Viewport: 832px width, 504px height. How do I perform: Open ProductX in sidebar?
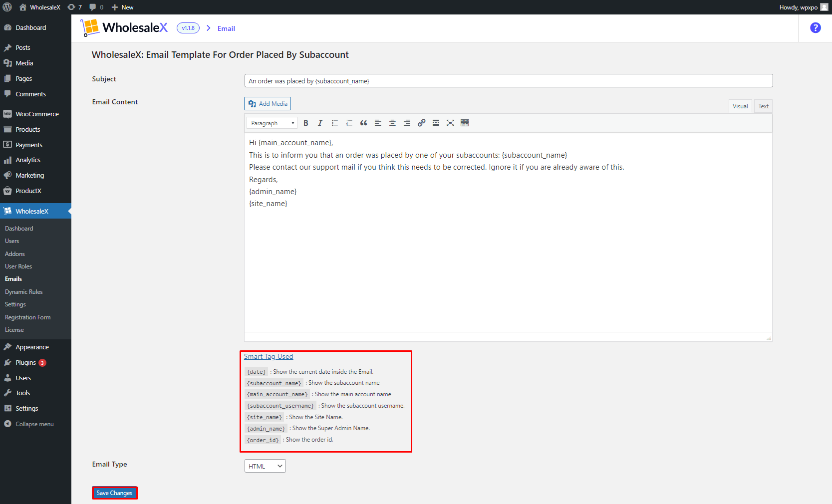tap(28, 191)
